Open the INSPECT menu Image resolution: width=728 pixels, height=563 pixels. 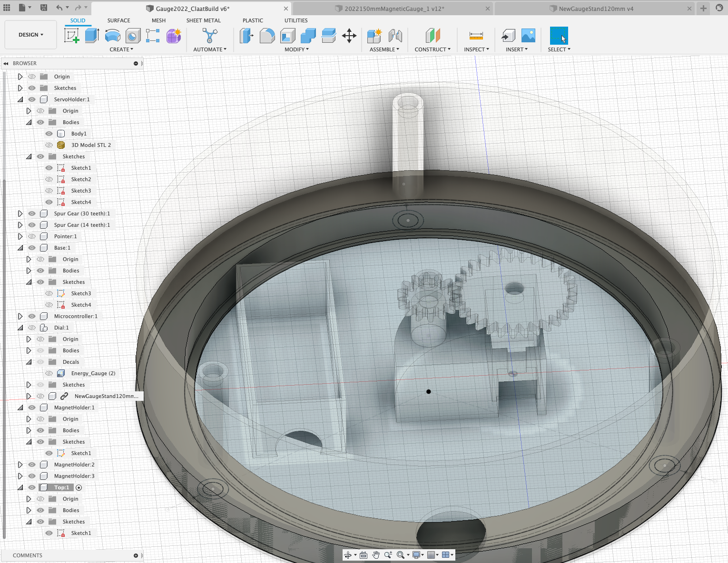pyautogui.click(x=476, y=49)
